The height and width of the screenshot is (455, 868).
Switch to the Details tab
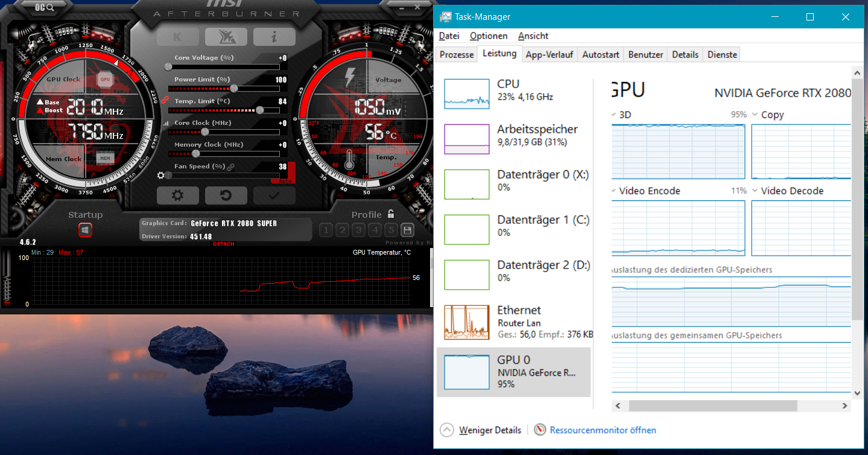pos(685,54)
